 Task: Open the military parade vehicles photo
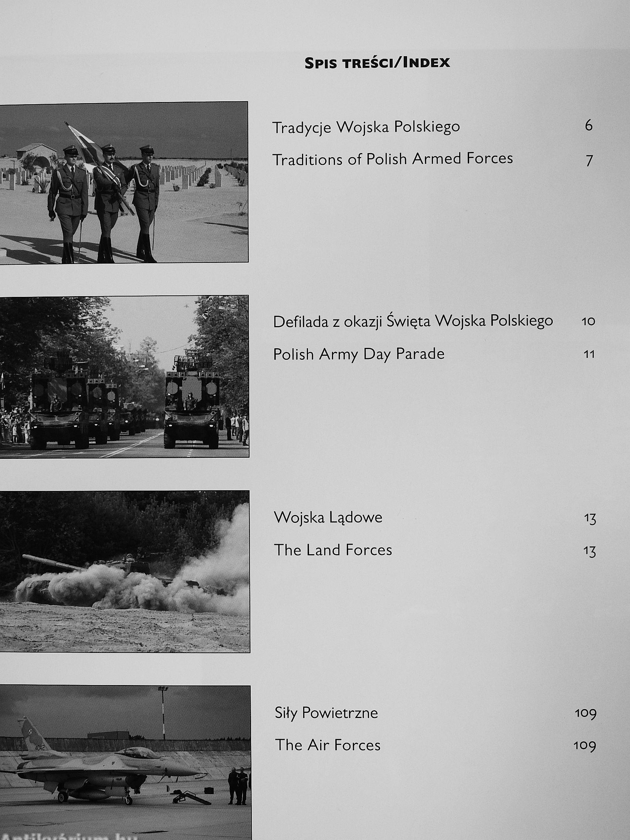124,376
